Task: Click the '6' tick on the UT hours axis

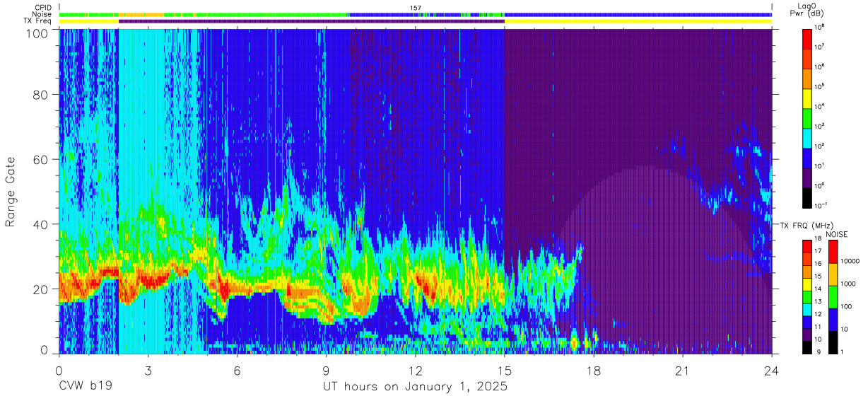Action: pyautogui.click(x=237, y=370)
